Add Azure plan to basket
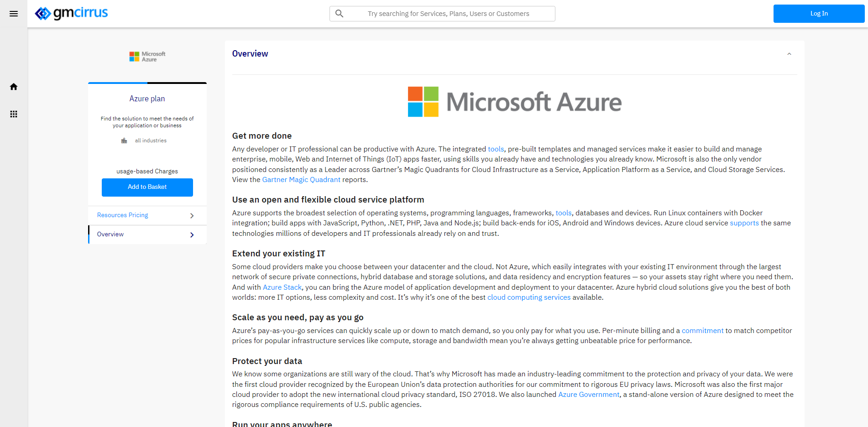 [147, 187]
